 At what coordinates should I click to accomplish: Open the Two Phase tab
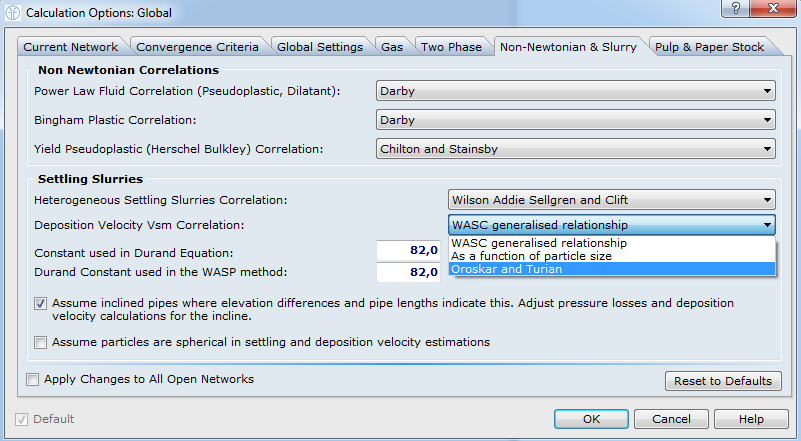452,47
